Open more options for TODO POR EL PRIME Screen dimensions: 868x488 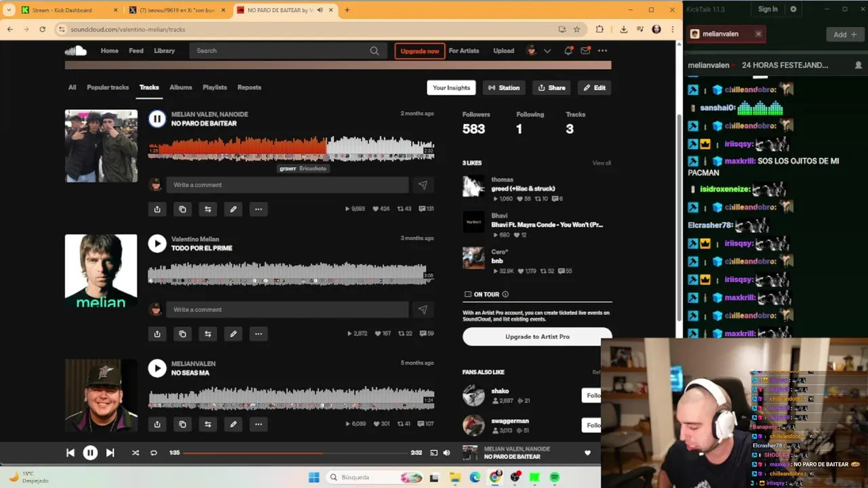[258, 334]
